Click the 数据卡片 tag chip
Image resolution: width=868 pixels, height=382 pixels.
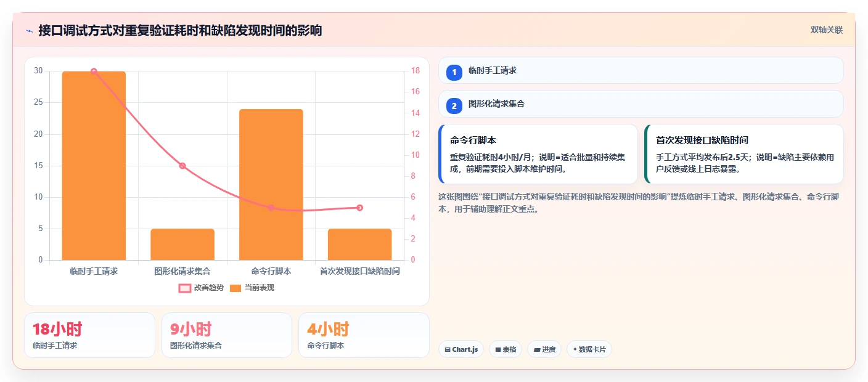589,349
